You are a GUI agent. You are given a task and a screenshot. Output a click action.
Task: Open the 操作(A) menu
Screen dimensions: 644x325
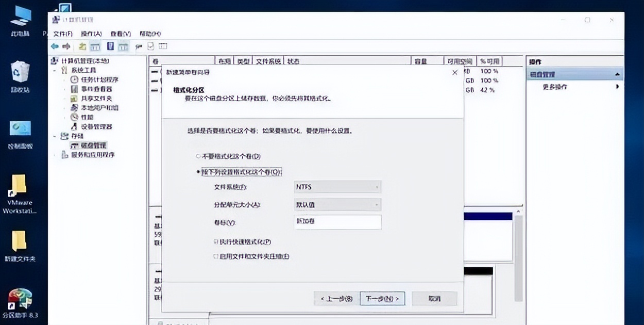pyautogui.click(x=91, y=34)
